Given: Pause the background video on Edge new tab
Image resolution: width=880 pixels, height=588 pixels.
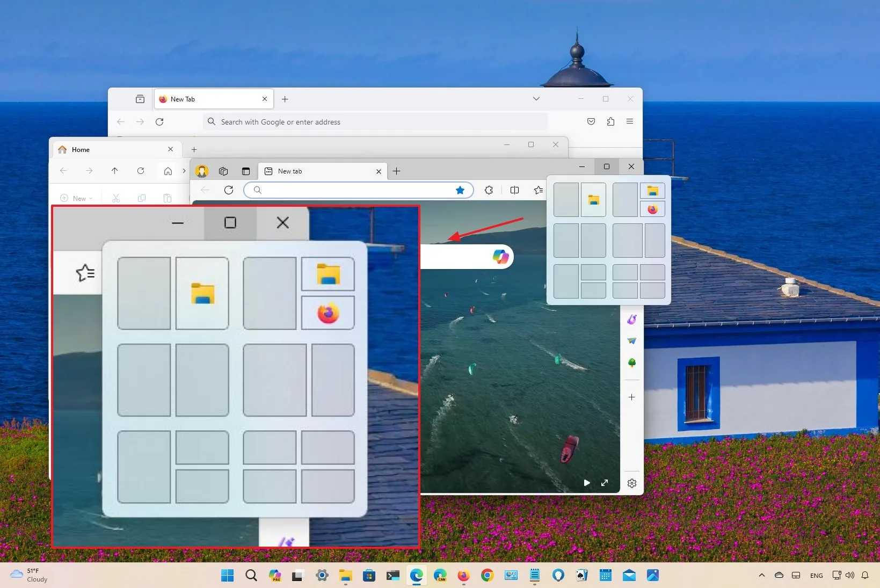Looking at the screenshot, I should click(x=587, y=483).
